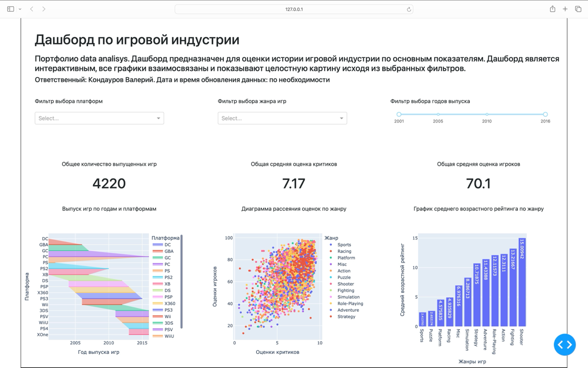
Task: Toggle Action genre in scatter legend
Action: (340, 271)
